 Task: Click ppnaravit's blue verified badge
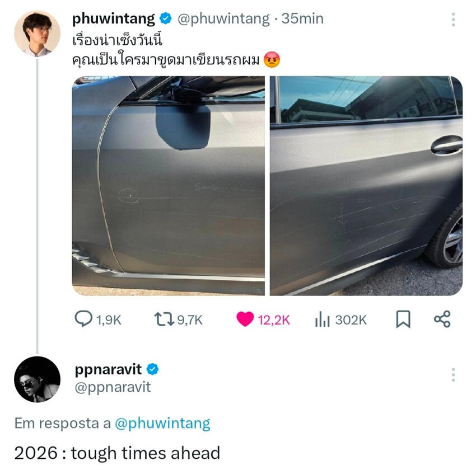153,369
